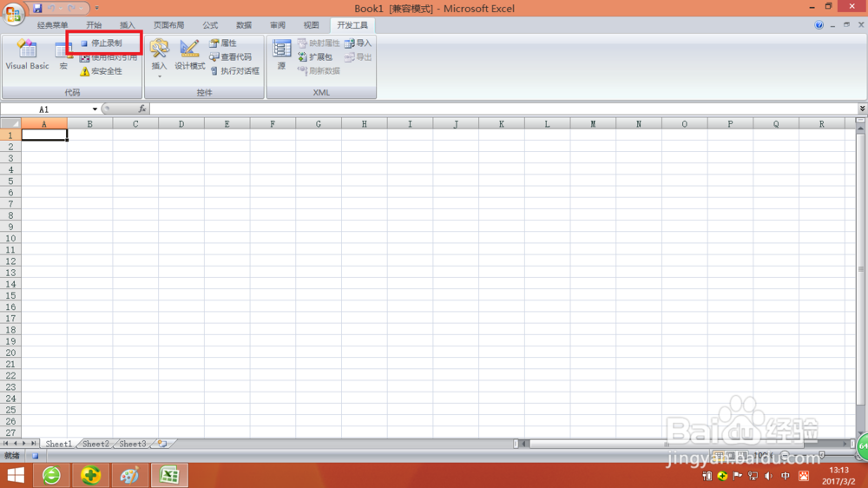
Task: Switch to Sheet3 tab
Action: [133, 444]
